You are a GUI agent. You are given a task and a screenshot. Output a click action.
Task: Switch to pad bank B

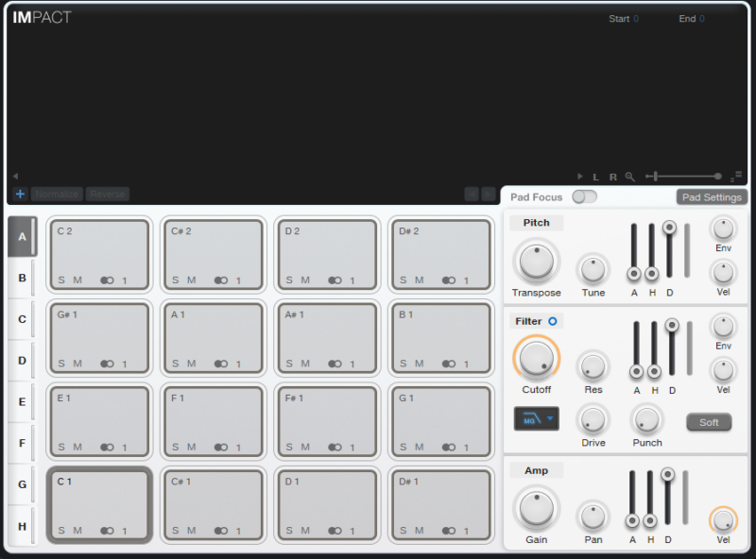(x=22, y=279)
